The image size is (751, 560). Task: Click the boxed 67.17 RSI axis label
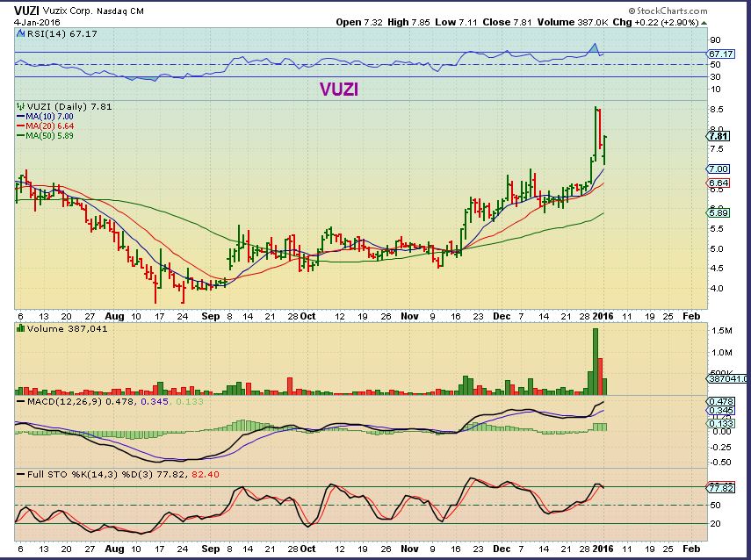coord(721,54)
